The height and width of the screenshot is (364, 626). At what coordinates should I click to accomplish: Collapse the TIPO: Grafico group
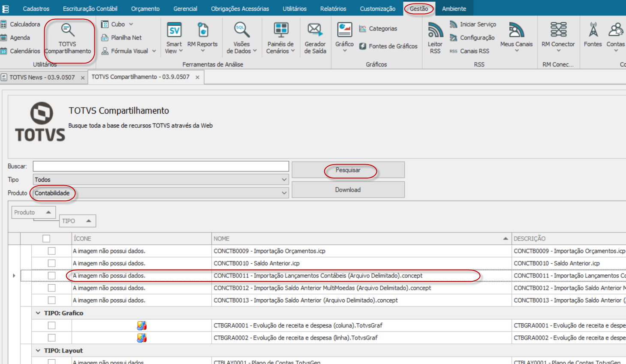point(38,313)
